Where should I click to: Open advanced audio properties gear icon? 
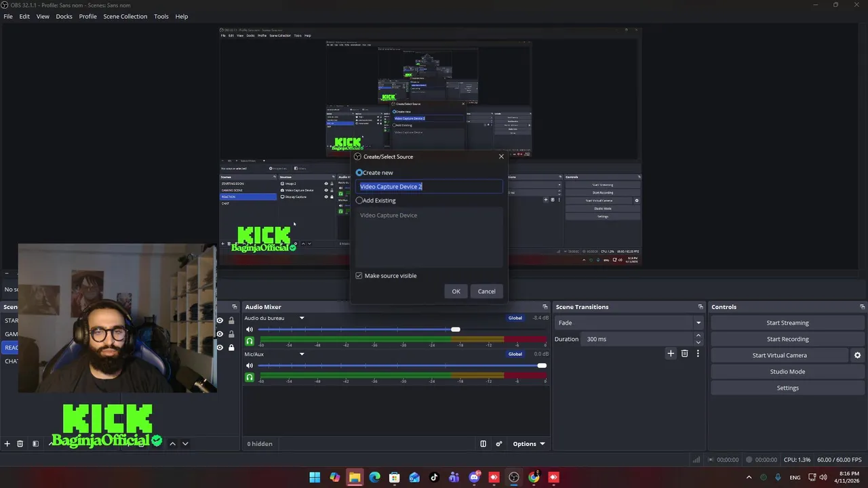(499, 444)
